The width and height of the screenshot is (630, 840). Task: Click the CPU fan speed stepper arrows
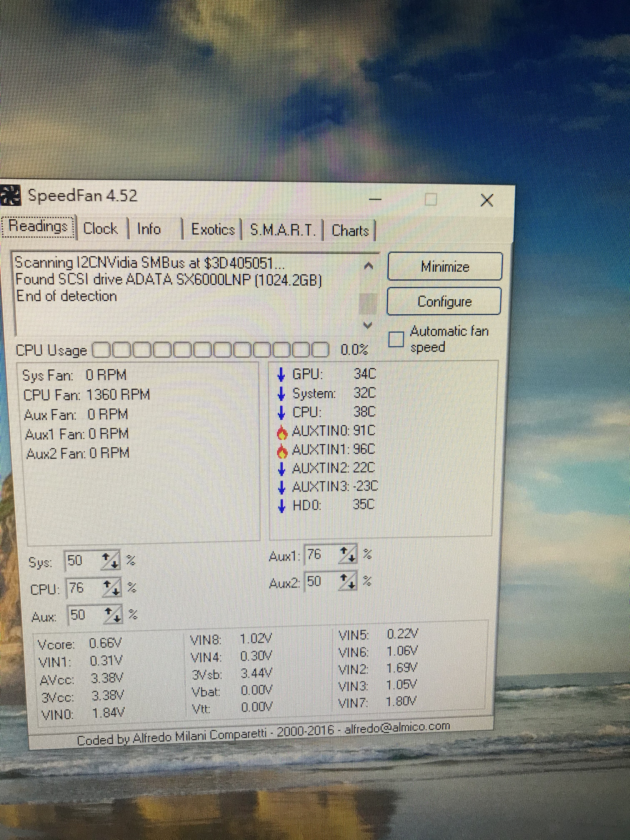[x=112, y=588]
